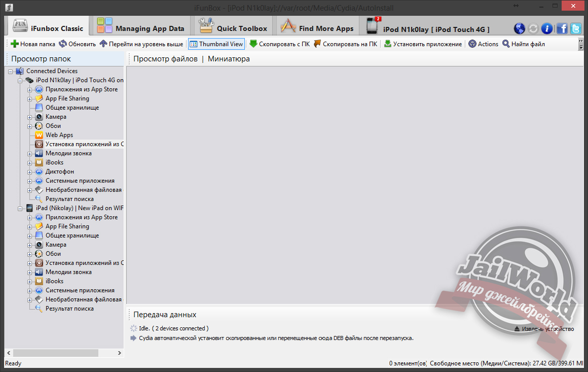Select iPad's Мелодии звонка item
This screenshot has width=588, height=372.
coord(68,272)
